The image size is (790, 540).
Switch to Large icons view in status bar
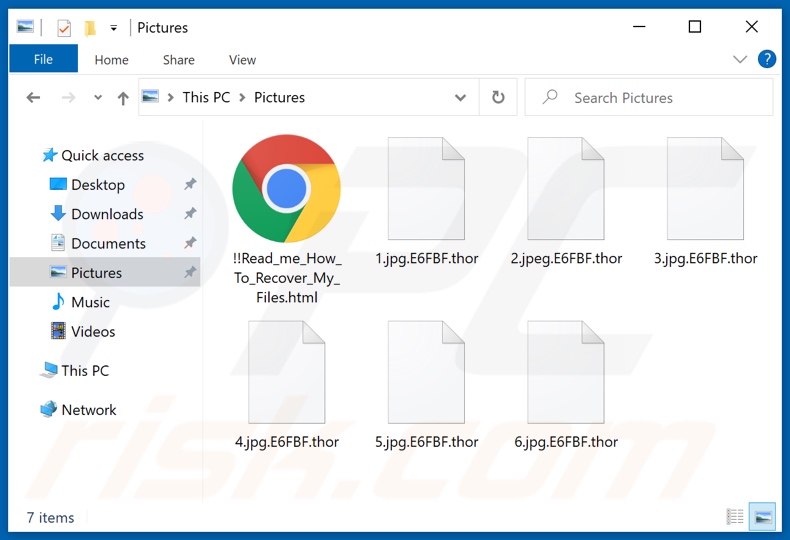(763, 516)
